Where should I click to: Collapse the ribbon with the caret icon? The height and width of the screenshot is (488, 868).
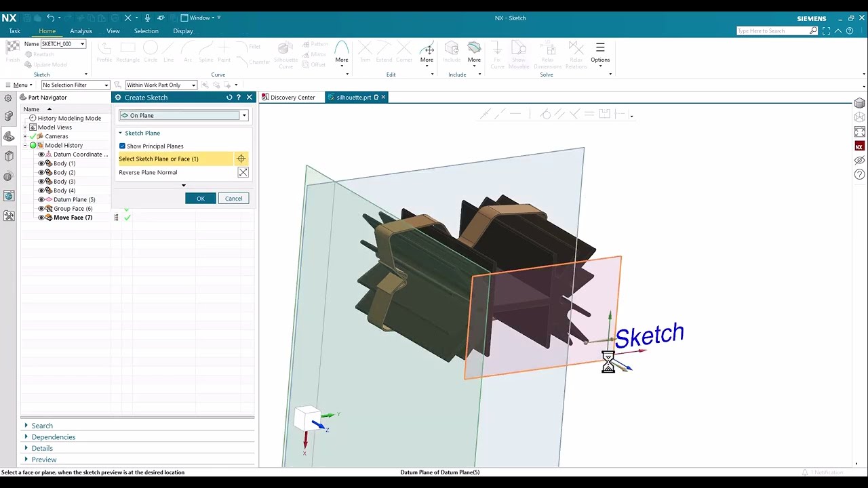pos(839,30)
